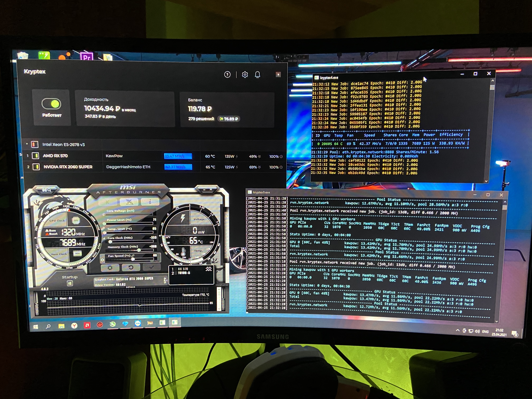Screen dimensions: 532x399
Task: Select TU106-A in Afterburner GPU list
Action: [x=184, y=273]
